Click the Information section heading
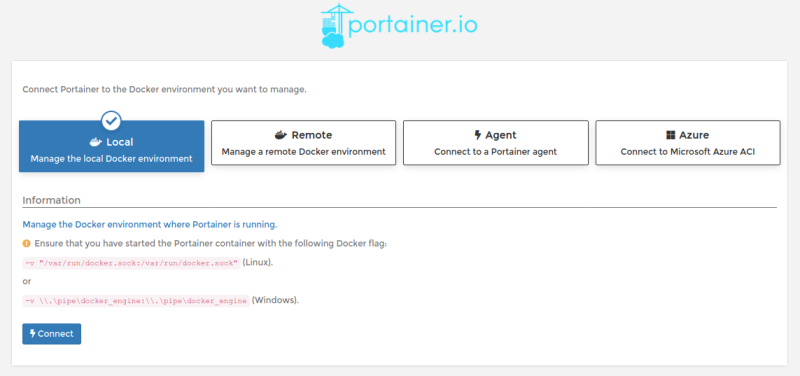 52,200
